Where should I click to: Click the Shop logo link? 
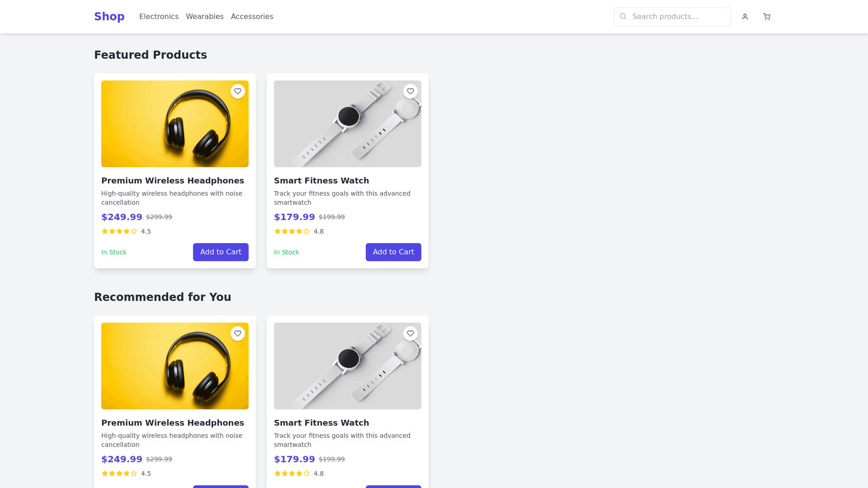109,17
